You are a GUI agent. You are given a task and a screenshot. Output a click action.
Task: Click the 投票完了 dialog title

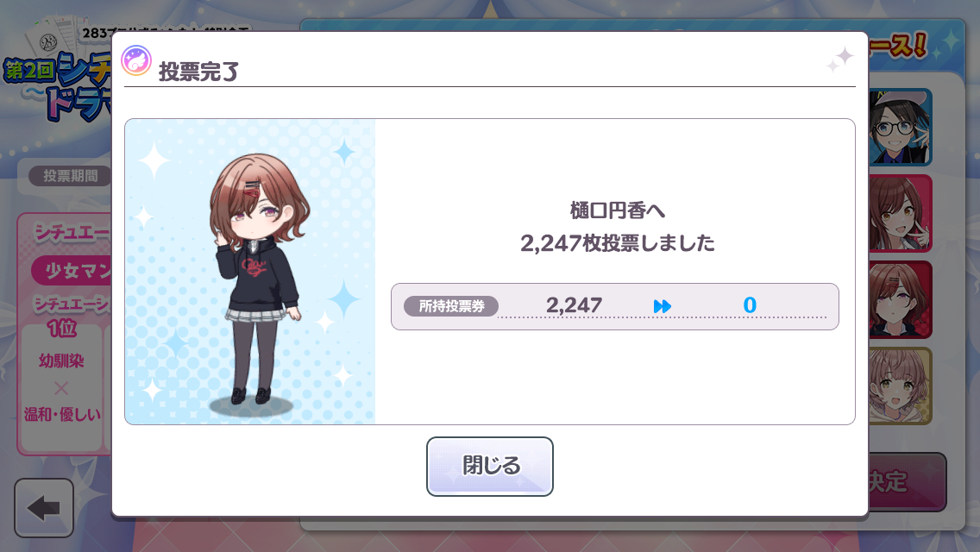(x=198, y=72)
